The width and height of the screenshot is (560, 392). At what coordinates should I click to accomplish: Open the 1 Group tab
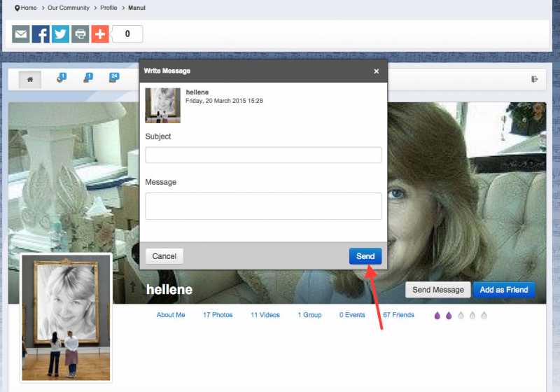pyautogui.click(x=309, y=315)
